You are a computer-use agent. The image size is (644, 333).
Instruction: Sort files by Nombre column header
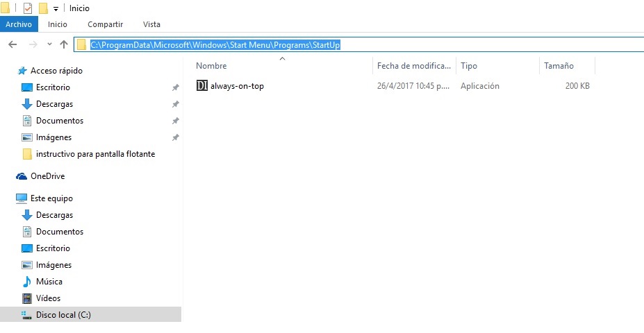tap(211, 66)
